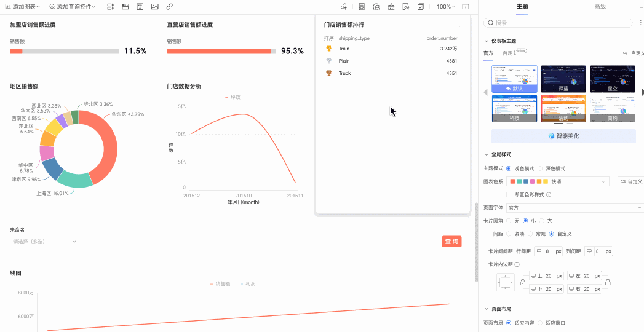Click the link insert toolbar icon
Image resolution: width=644 pixels, height=332 pixels.
[169, 7]
